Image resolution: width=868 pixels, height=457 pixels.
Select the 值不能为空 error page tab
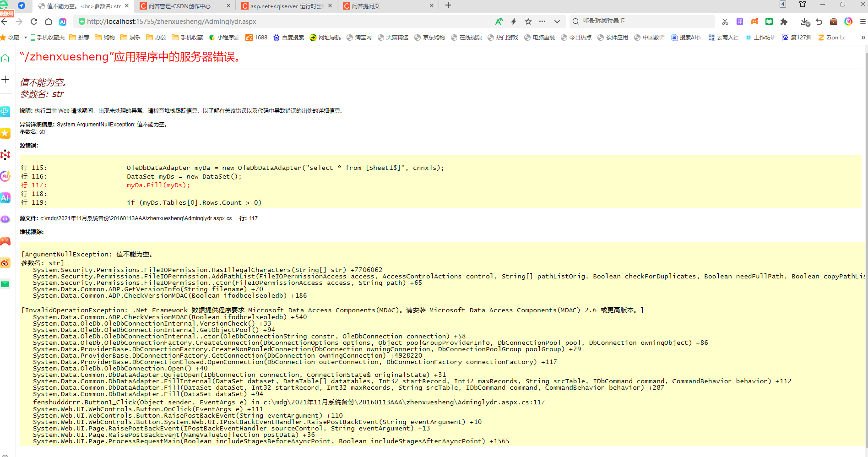click(84, 6)
